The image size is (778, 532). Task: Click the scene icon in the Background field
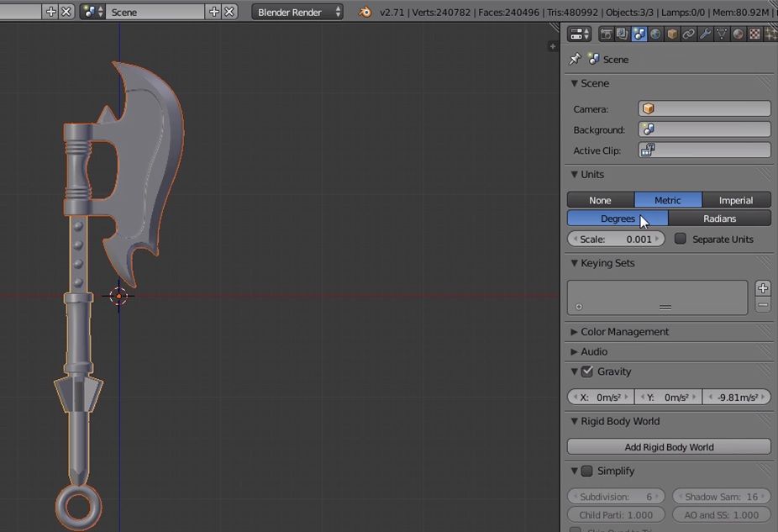[x=648, y=129]
